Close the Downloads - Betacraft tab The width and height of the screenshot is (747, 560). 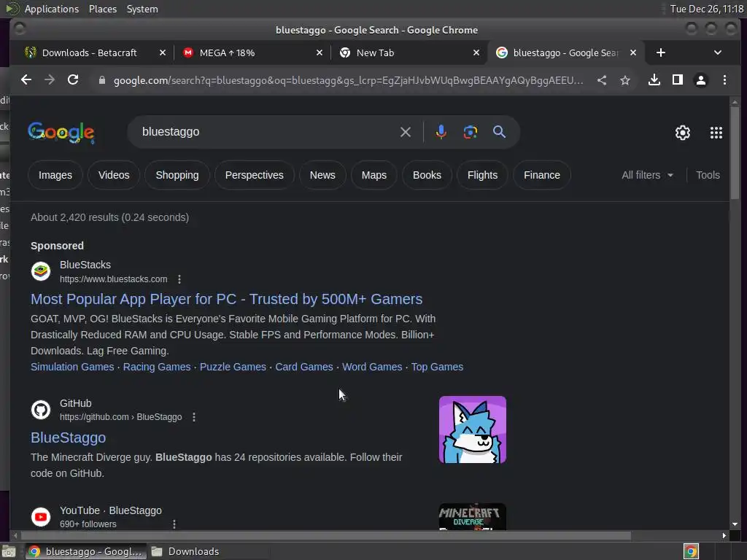tap(163, 52)
